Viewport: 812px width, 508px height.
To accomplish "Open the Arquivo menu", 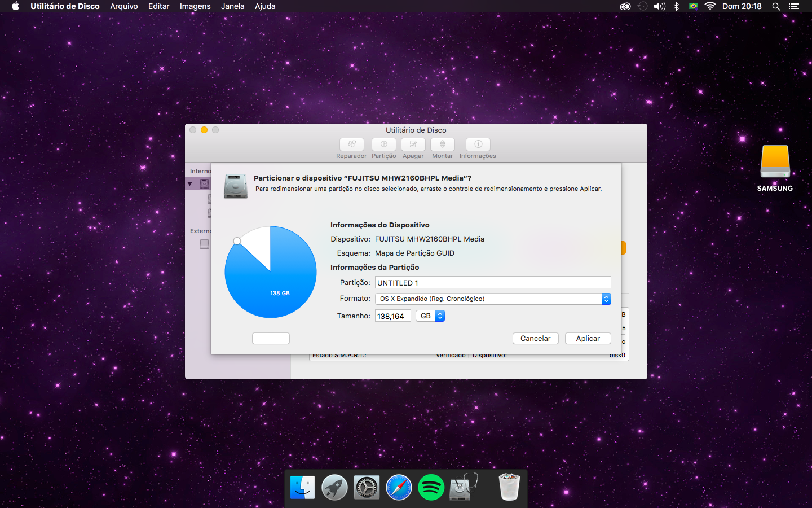I will (124, 6).
